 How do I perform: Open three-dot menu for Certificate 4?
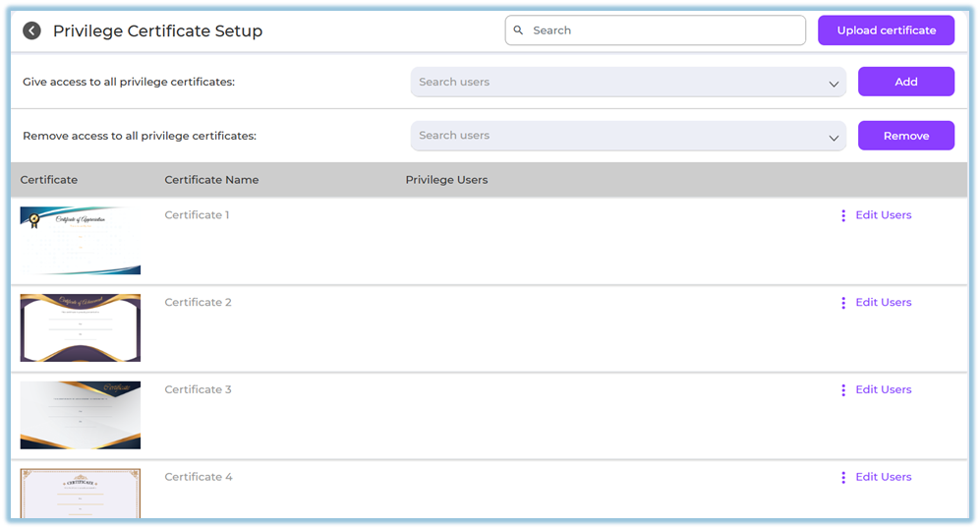pyautogui.click(x=843, y=478)
